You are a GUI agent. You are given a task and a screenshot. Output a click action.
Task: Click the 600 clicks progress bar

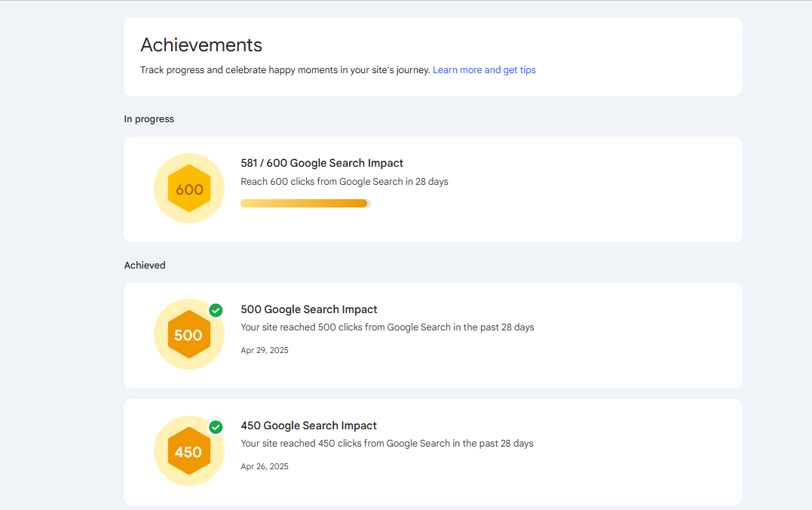point(304,203)
